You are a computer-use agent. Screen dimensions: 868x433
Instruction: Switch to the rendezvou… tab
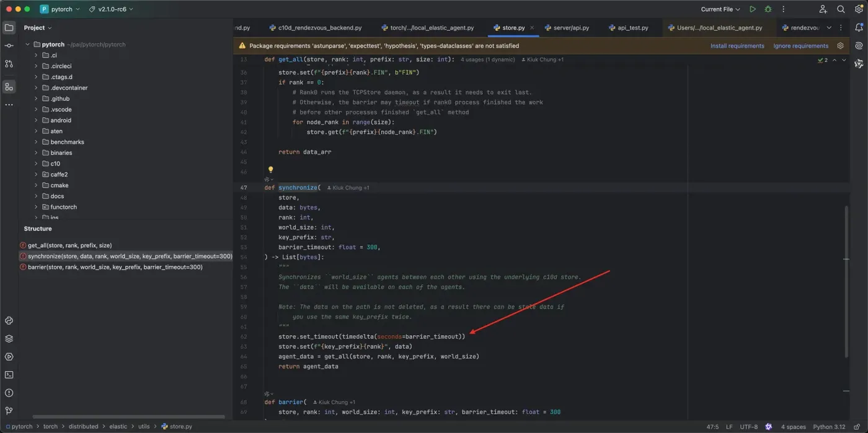pos(800,28)
